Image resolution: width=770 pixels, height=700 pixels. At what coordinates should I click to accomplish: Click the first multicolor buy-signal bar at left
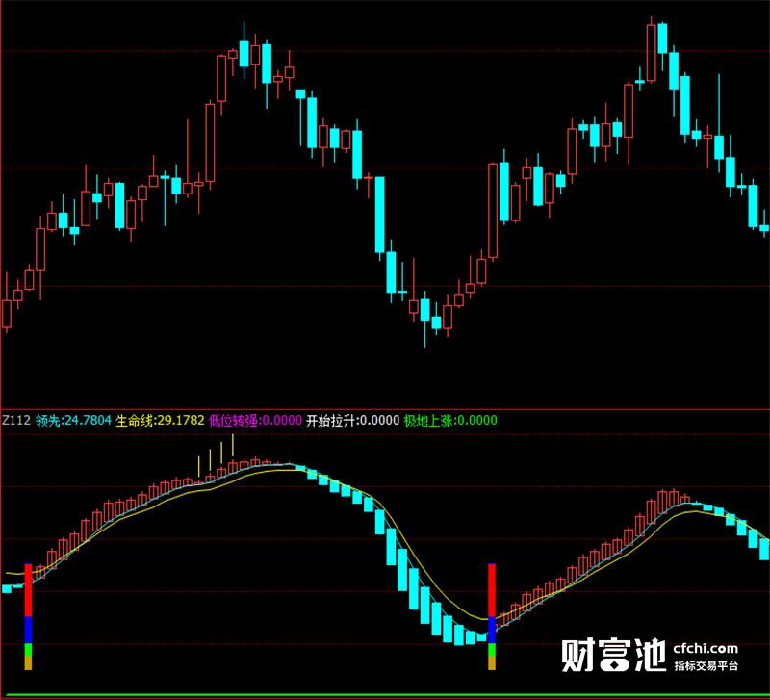tap(28, 616)
